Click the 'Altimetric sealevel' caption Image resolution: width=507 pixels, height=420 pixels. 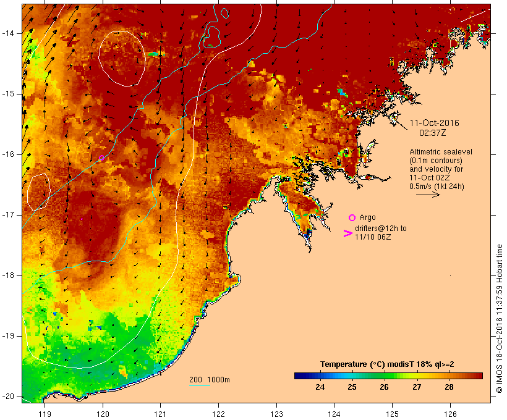tap(441, 152)
